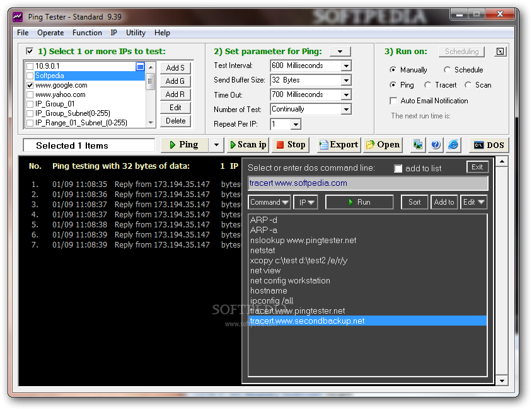Image resolution: width=532 pixels, height=410 pixels.
Task: Open the blue question mark help icon
Action: pos(436,145)
